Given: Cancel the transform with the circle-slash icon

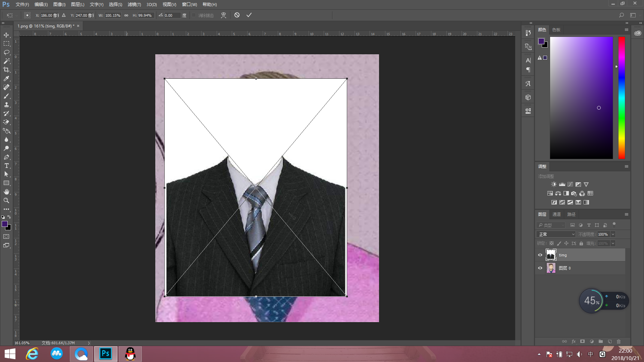Looking at the screenshot, I should [237, 15].
